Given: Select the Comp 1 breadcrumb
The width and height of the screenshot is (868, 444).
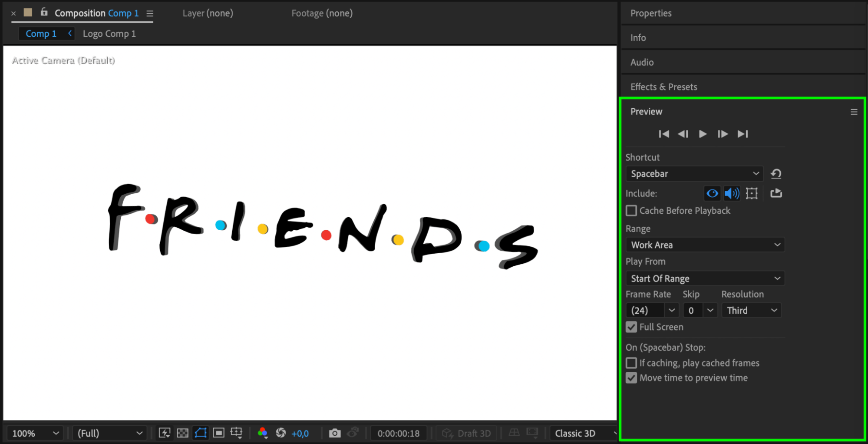Looking at the screenshot, I should pos(41,34).
